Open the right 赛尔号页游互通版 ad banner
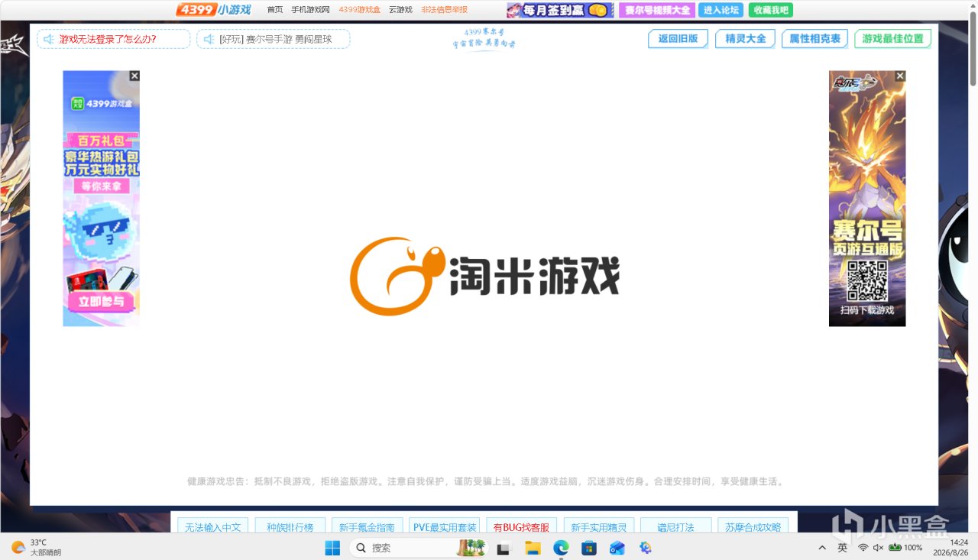 coord(867,199)
